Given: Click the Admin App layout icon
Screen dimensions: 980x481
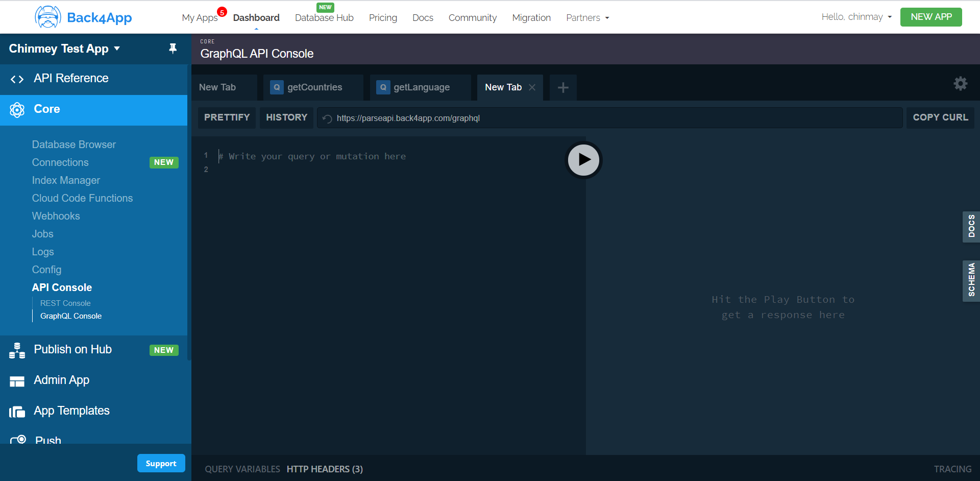Looking at the screenshot, I should click(x=17, y=381).
